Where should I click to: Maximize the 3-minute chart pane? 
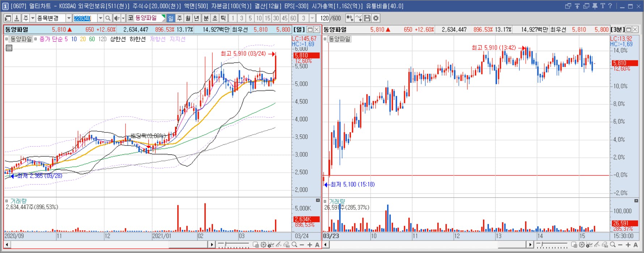628,30
